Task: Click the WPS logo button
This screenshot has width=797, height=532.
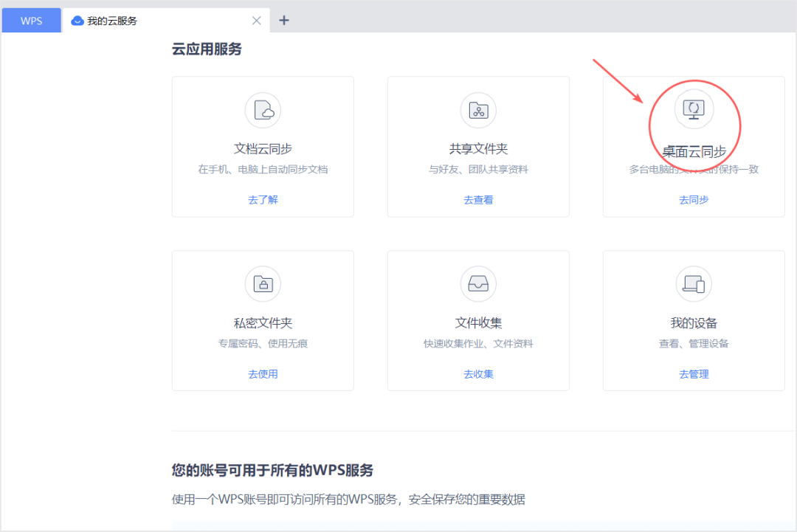Action: coord(31,20)
